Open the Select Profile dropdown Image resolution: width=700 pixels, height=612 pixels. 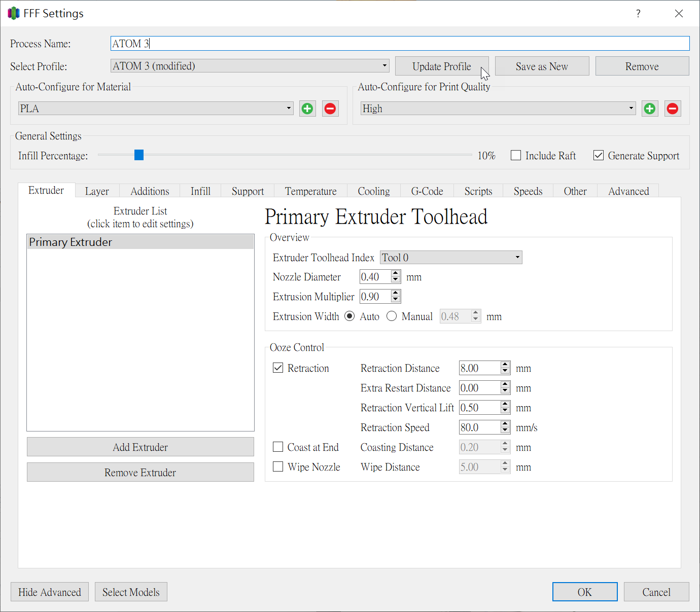point(250,66)
